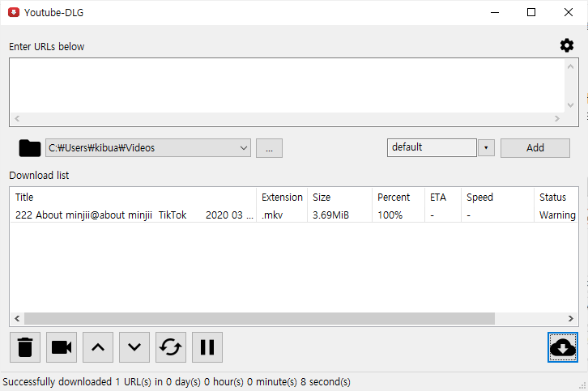The height and width of the screenshot is (391, 588).
Task: Open destination folder via black folder icon
Action: click(30, 148)
